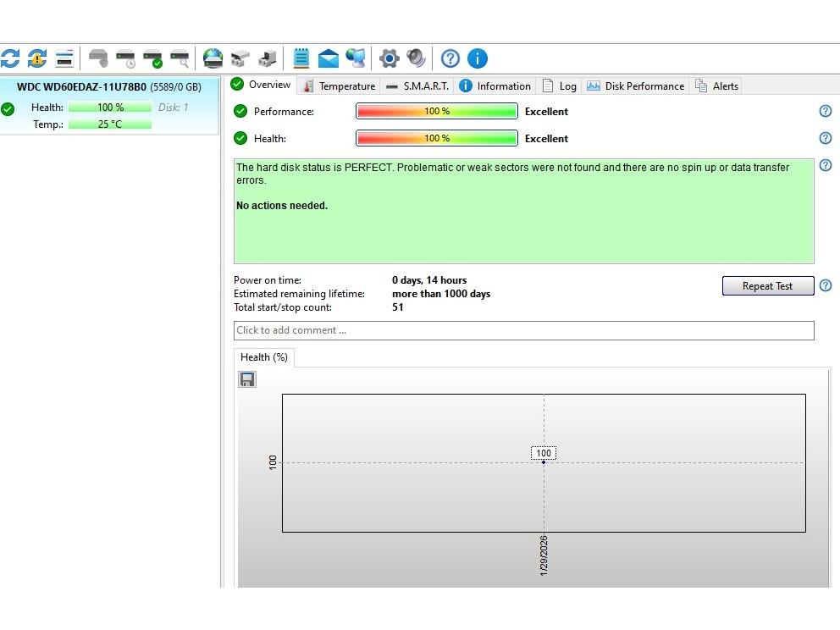The width and height of the screenshot is (840, 630).
Task: Open the Log tab
Action: 559,86
